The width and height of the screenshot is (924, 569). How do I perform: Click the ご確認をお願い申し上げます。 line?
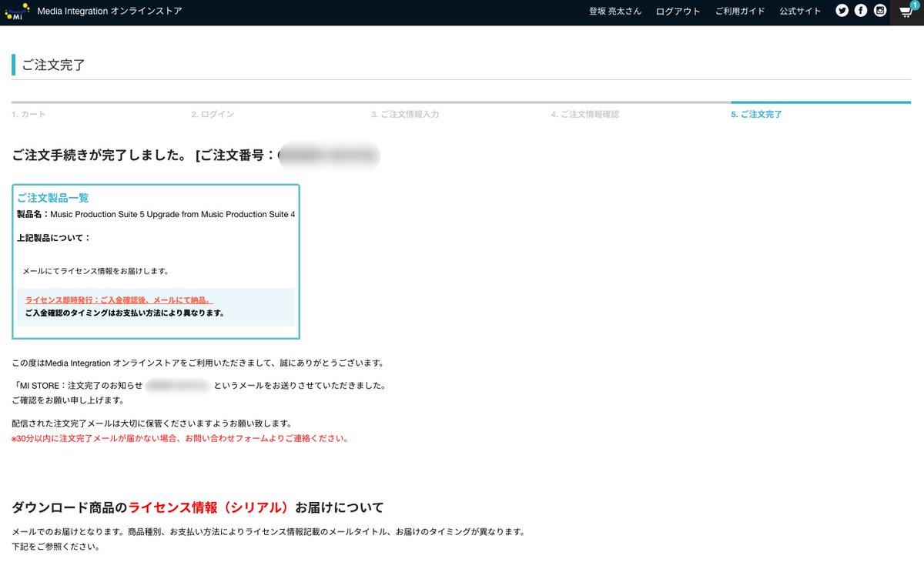pos(68,400)
